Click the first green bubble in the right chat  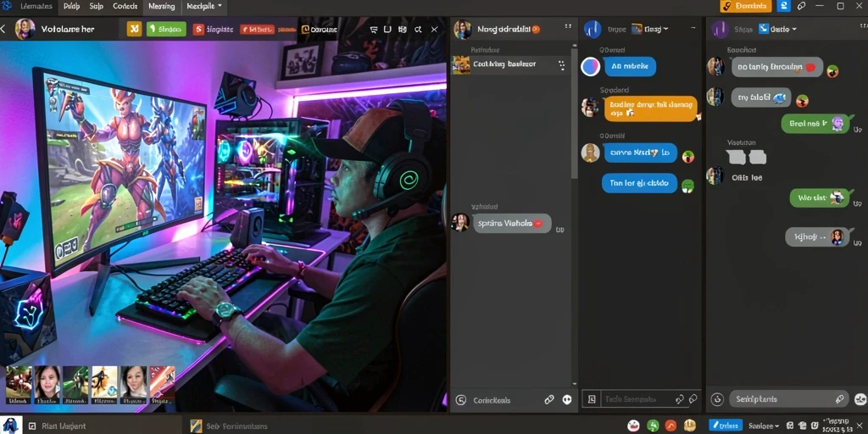tap(815, 124)
